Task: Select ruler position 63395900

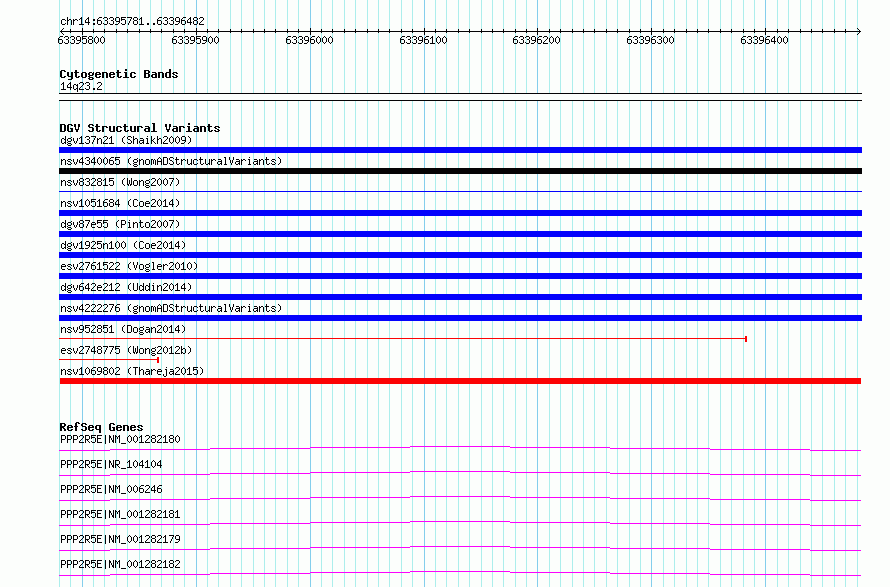Action: (195, 40)
